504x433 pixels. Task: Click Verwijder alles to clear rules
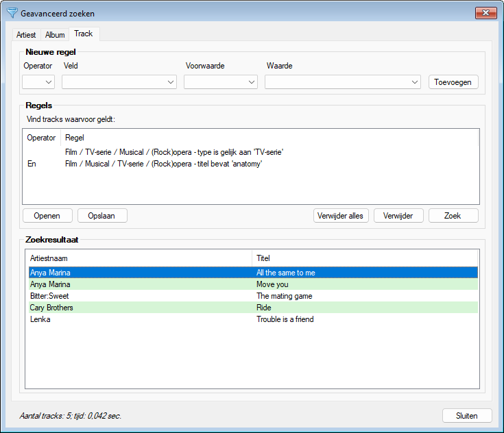pos(341,216)
